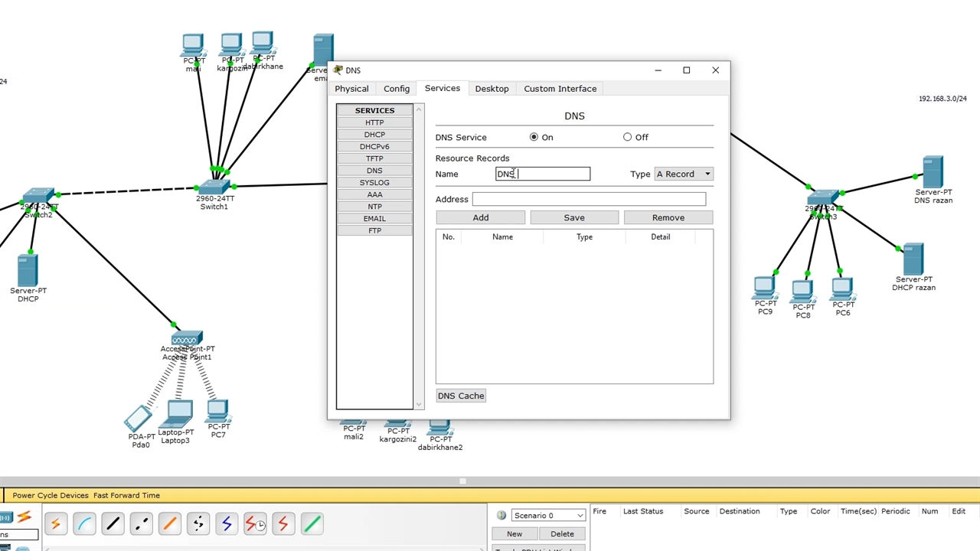Open the DNS Cache button
980x551 pixels.
461,396
